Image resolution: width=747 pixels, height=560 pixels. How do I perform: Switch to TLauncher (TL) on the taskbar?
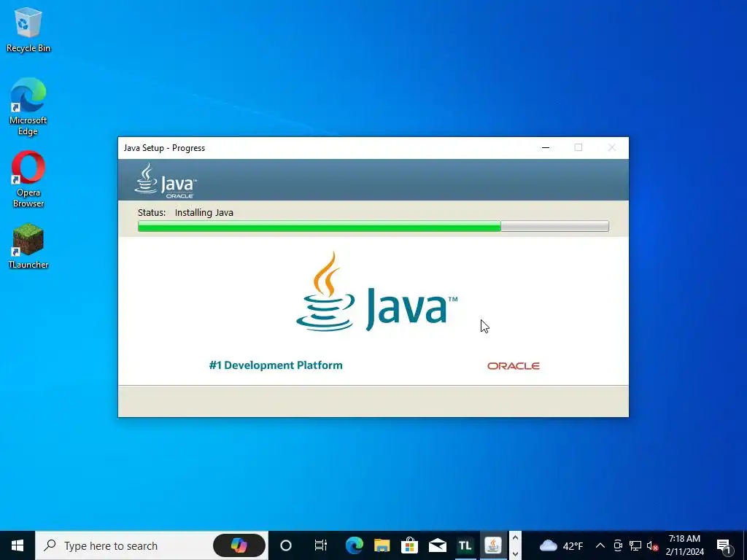pyautogui.click(x=465, y=545)
